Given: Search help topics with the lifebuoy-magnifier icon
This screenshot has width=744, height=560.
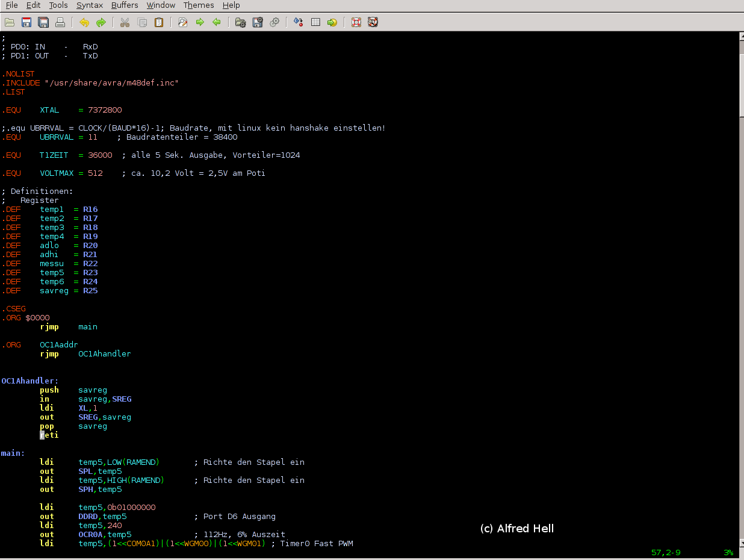Looking at the screenshot, I should click(x=373, y=22).
